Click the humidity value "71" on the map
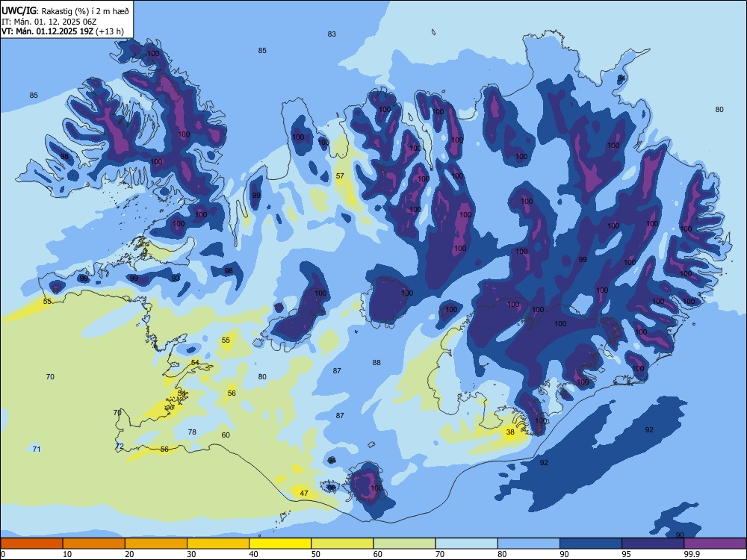Viewport: 747px width, 560px height. (37, 449)
